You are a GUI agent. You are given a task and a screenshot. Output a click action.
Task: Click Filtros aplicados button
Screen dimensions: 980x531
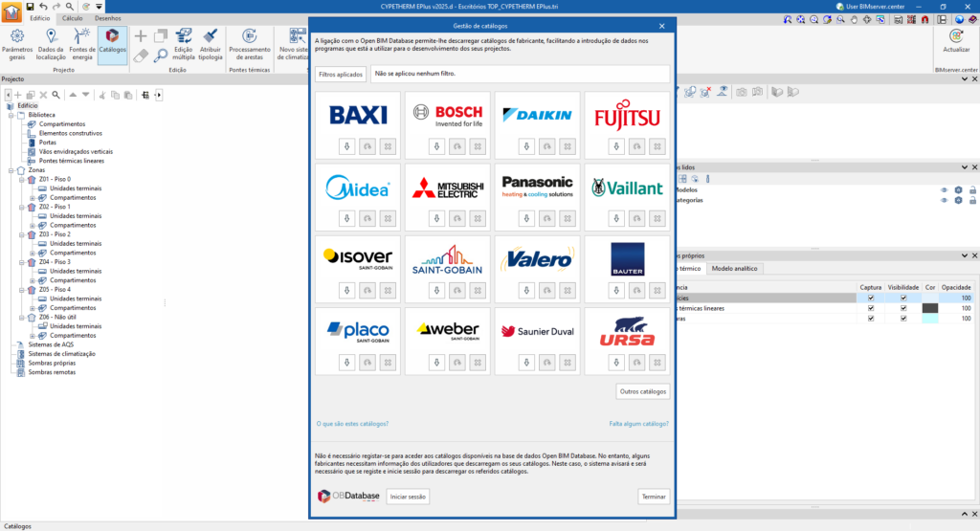click(x=341, y=75)
